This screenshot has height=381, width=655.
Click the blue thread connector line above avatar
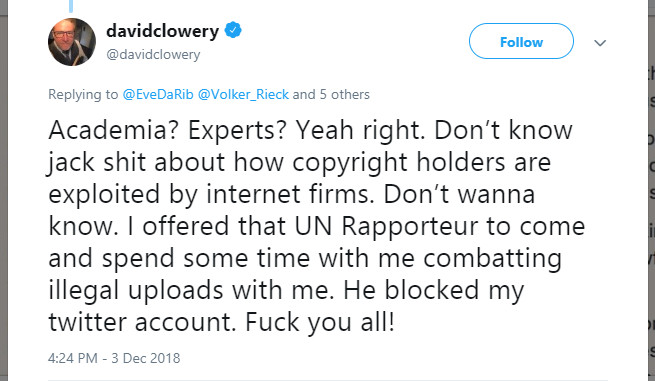click(71, 5)
